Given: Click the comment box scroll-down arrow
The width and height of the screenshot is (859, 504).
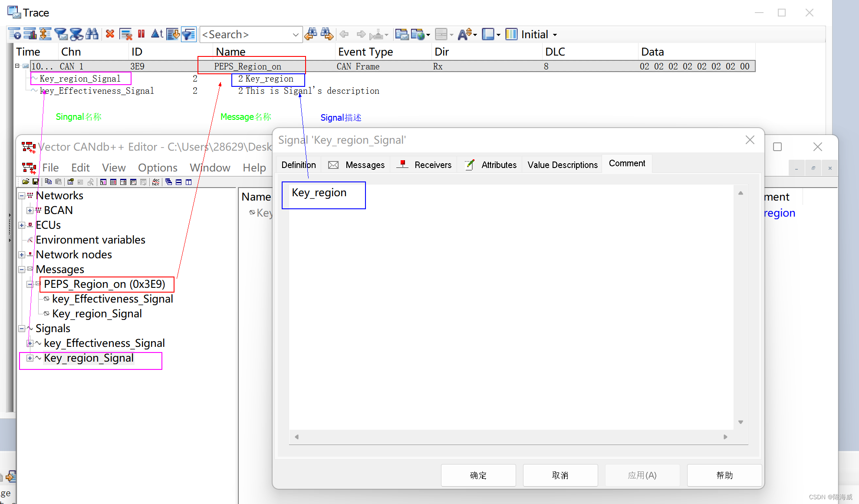Looking at the screenshot, I should tap(741, 422).
